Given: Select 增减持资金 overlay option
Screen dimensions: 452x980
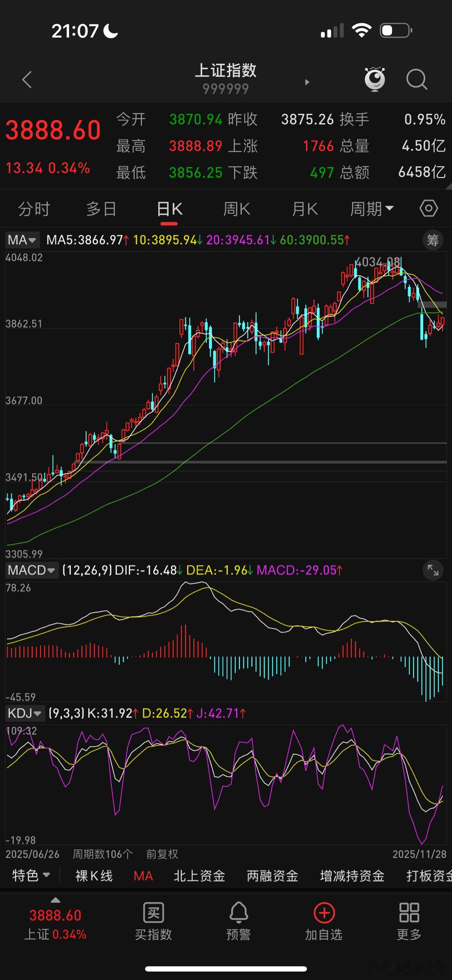Looking at the screenshot, I should point(352,876).
